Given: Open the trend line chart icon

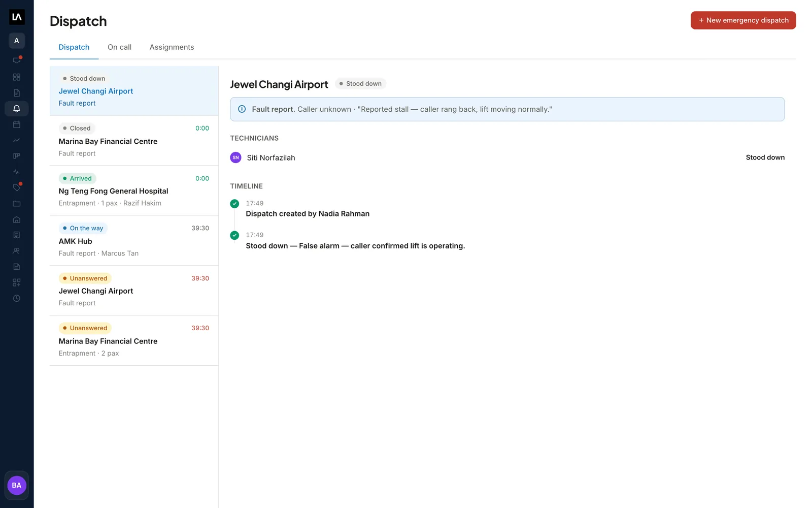Looking at the screenshot, I should (17, 140).
